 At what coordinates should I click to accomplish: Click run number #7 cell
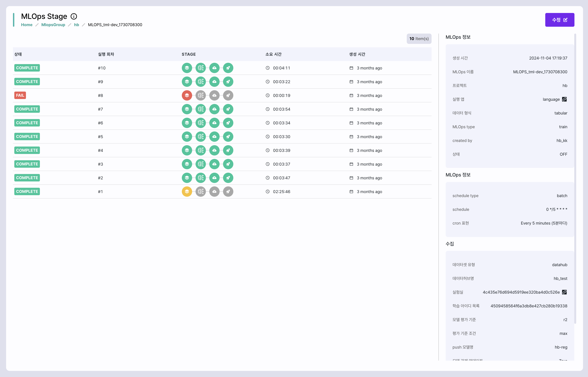pos(100,109)
